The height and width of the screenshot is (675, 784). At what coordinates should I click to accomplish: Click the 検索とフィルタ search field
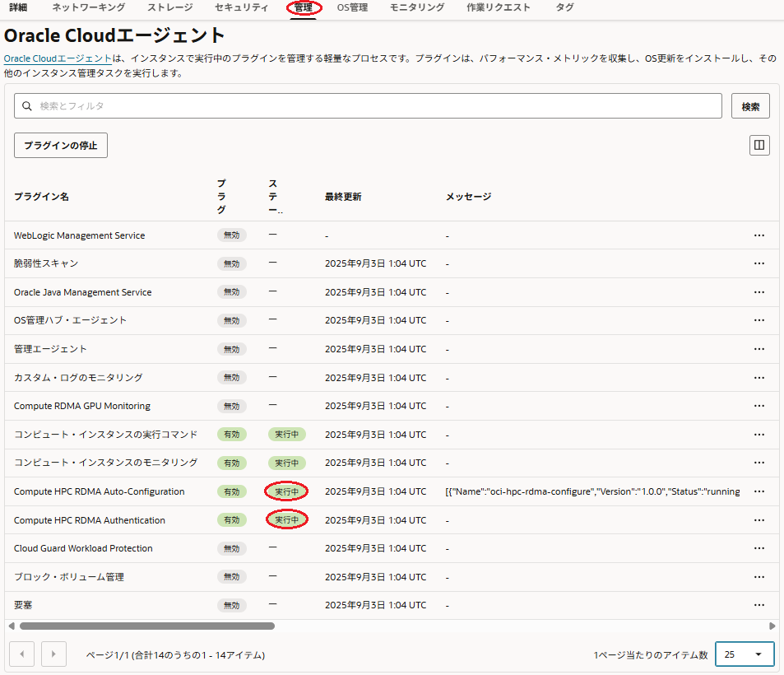368,106
